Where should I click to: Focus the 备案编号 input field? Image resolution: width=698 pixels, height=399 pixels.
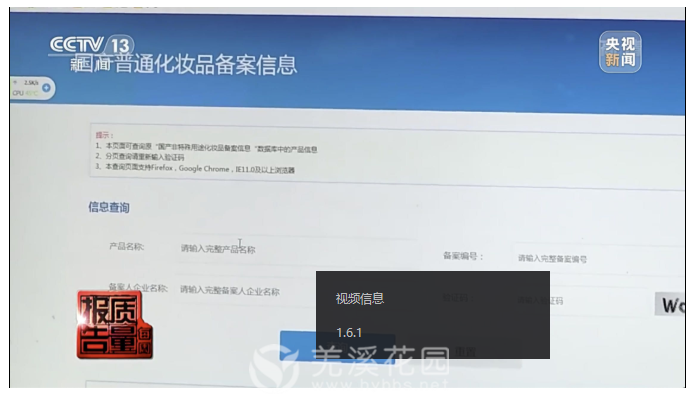point(598,259)
